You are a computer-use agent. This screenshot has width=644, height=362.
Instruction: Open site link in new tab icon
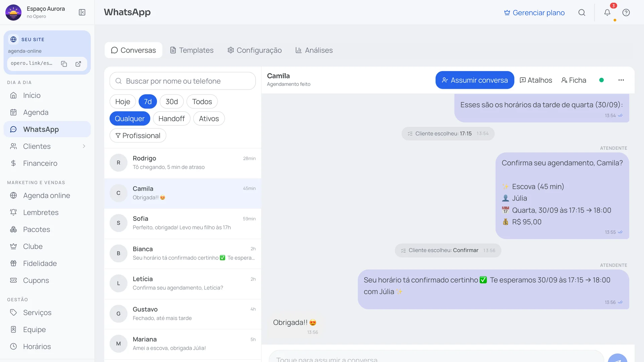(x=78, y=64)
